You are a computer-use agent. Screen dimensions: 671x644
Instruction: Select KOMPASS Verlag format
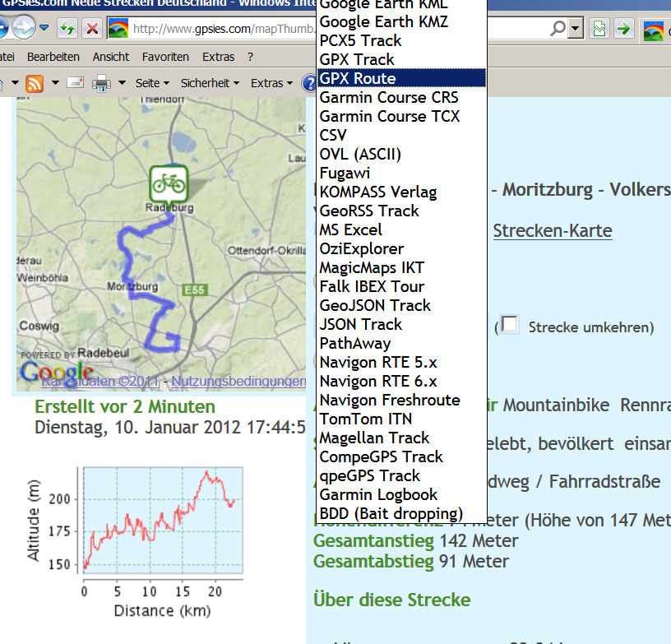[x=402, y=192]
